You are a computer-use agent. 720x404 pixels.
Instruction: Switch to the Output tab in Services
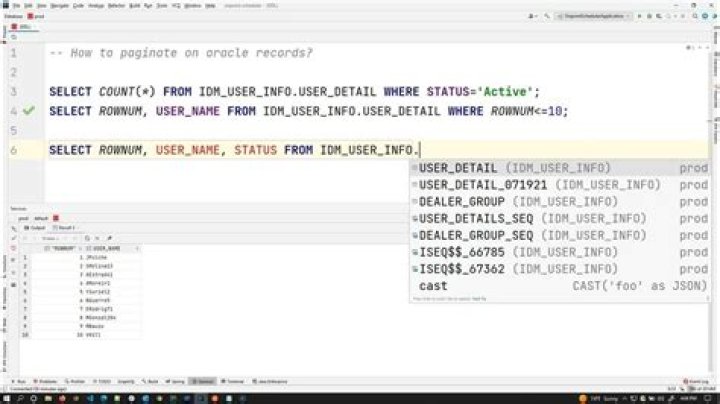point(40,227)
